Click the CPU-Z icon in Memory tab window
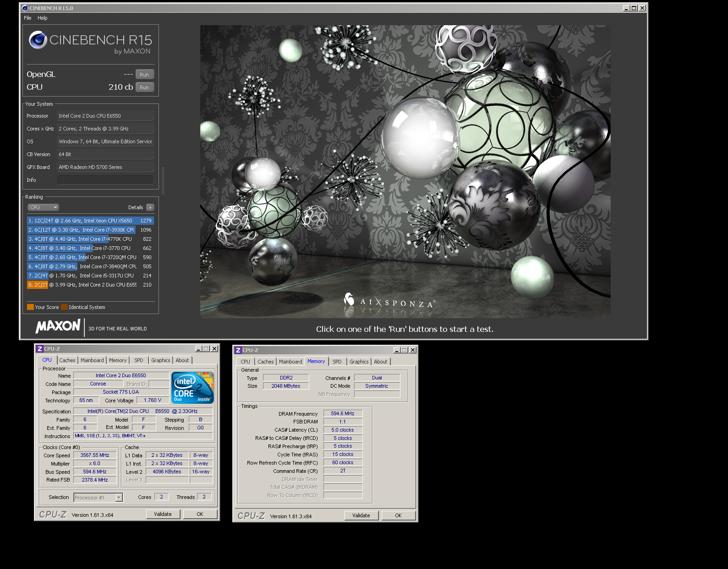 tap(238, 350)
